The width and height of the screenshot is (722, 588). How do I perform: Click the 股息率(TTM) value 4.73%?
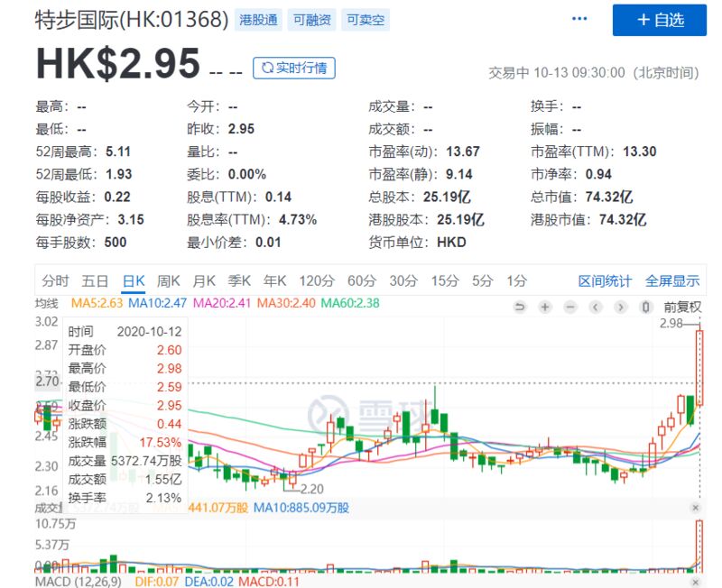(x=298, y=219)
